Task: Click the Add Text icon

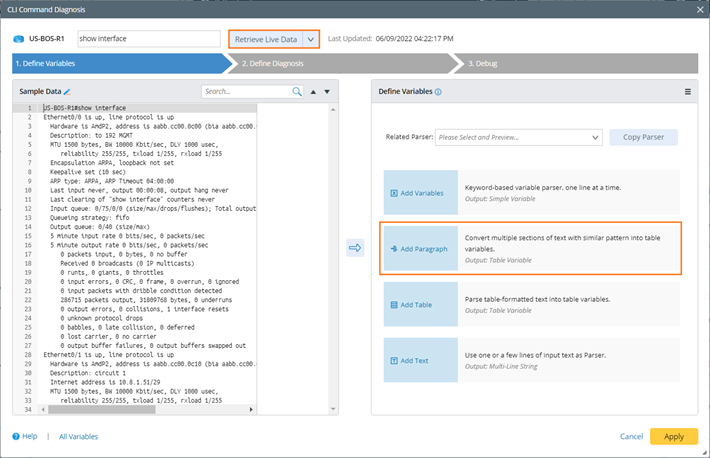Action: [394, 361]
